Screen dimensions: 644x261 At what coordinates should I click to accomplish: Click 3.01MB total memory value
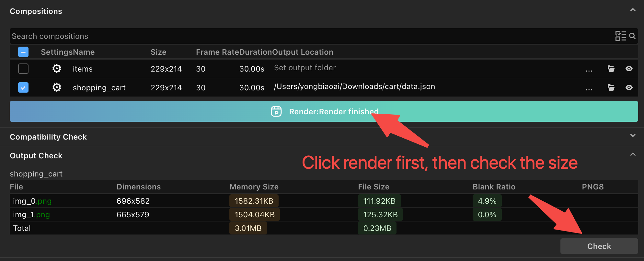click(x=248, y=228)
